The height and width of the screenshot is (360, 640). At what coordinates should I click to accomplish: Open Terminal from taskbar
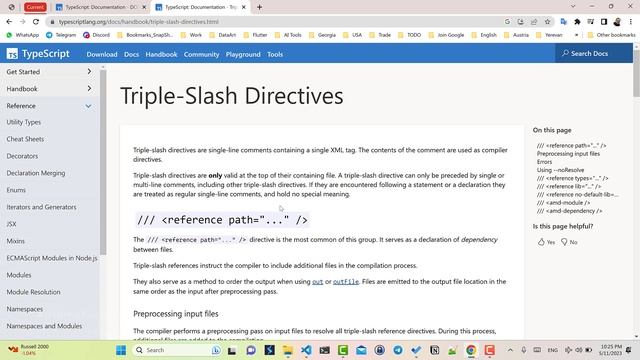[x=324, y=350]
